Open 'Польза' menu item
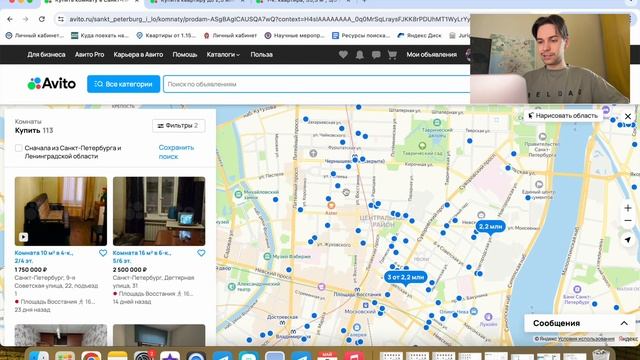This screenshot has height=360, width=640. 261,54
